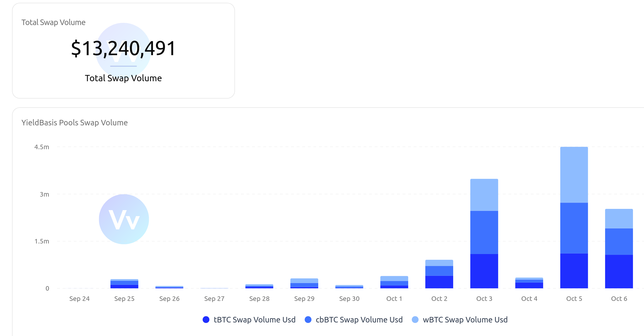Click the Oct 3 x-axis date label
This screenshot has height=336, width=644.
coord(484,299)
